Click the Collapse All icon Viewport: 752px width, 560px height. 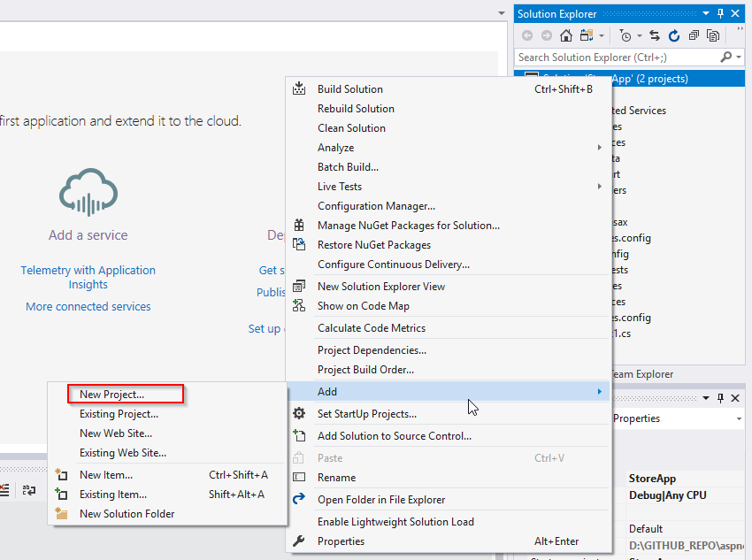pos(694,35)
